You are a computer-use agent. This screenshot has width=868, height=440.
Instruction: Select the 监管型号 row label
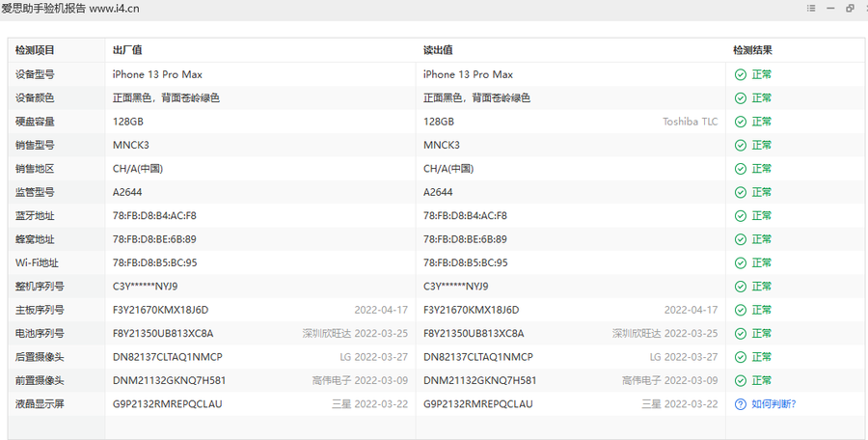[x=35, y=192]
